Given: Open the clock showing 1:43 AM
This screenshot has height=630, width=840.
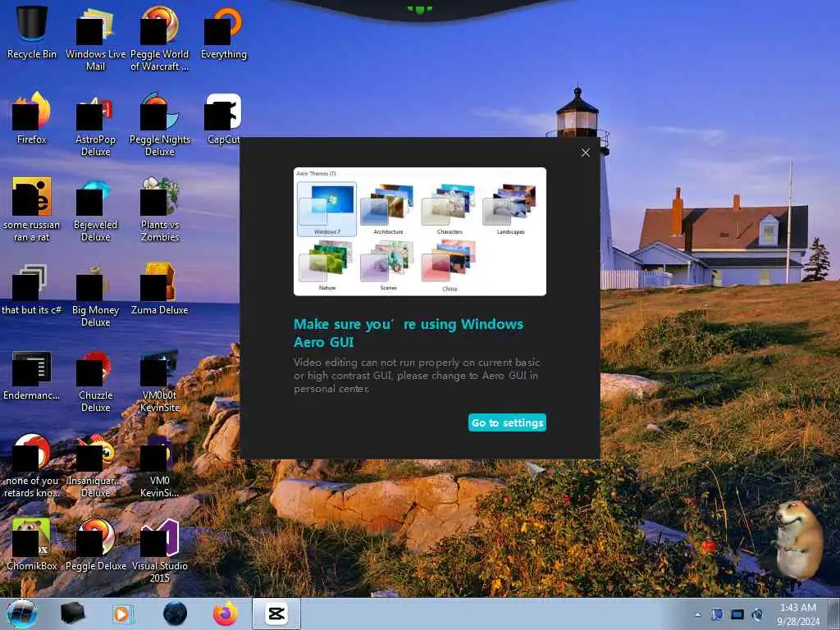Looking at the screenshot, I should [x=798, y=614].
